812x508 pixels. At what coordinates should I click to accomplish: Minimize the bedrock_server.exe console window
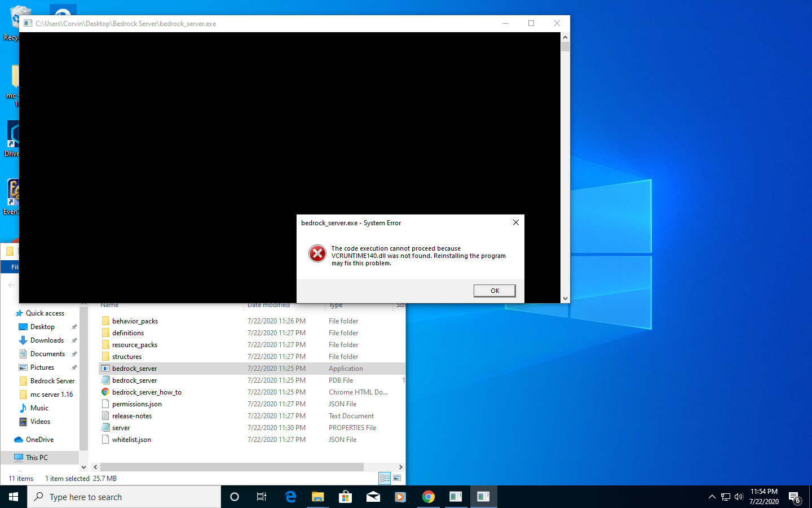click(x=506, y=23)
